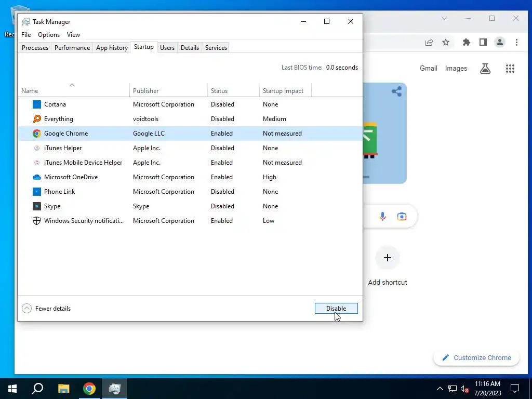Click the 'Skype' publisher cell

(x=141, y=206)
